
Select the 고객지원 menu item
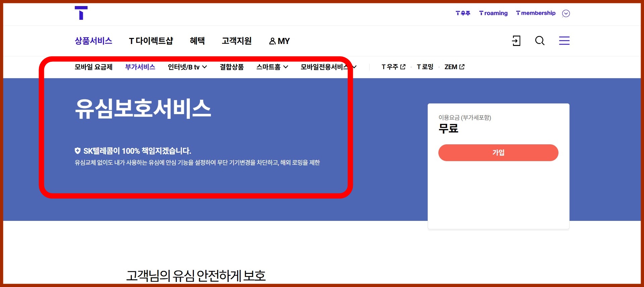pos(236,41)
